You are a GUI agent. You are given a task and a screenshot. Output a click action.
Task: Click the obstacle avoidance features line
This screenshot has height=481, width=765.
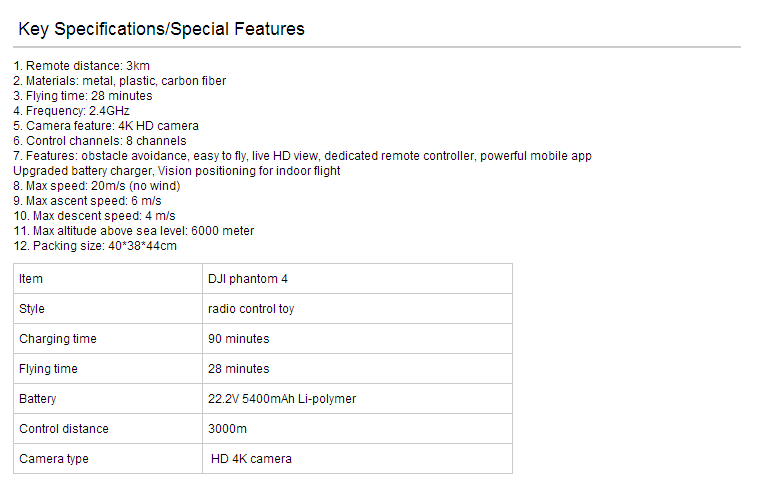pyautogui.click(x=302, y=156)
